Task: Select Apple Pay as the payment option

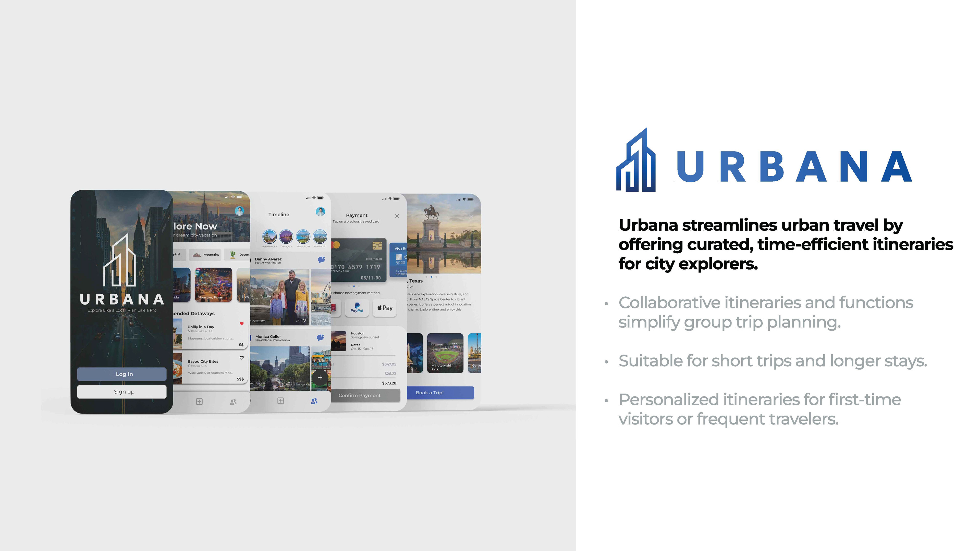Action: tap(385, 308)
